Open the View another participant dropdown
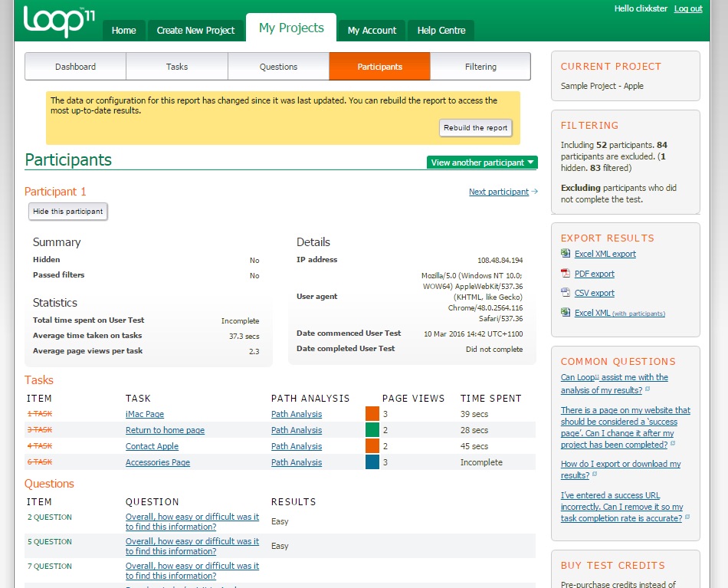This screenshot has width=728, height=588. tap(482, 163)
